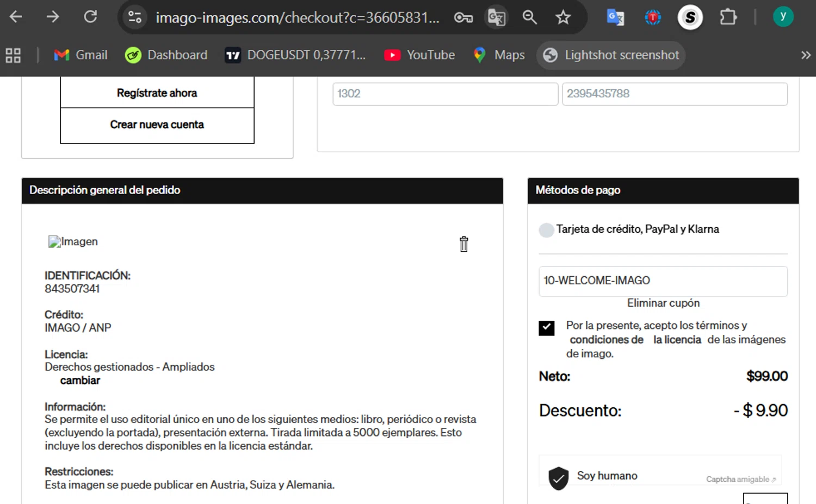Viewport: 816px width, 504px height.
Task: Open the red globe T extension
Action: coord(653,17)
